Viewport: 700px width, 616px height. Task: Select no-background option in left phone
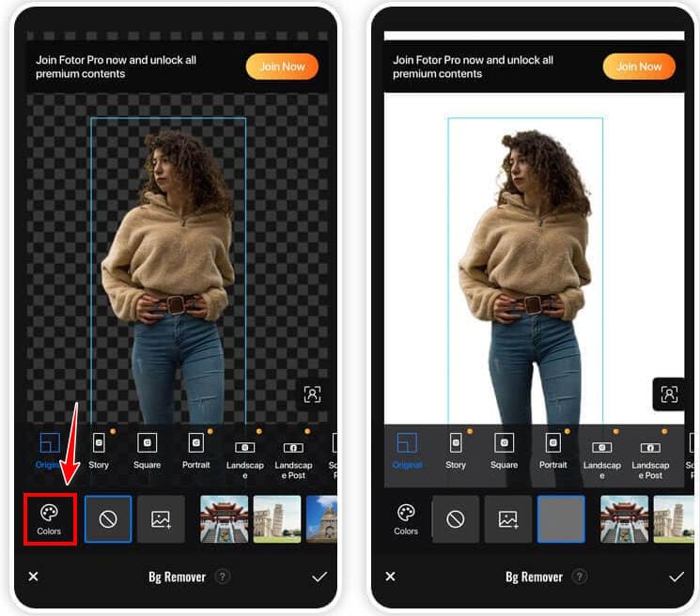click(108, 518)
